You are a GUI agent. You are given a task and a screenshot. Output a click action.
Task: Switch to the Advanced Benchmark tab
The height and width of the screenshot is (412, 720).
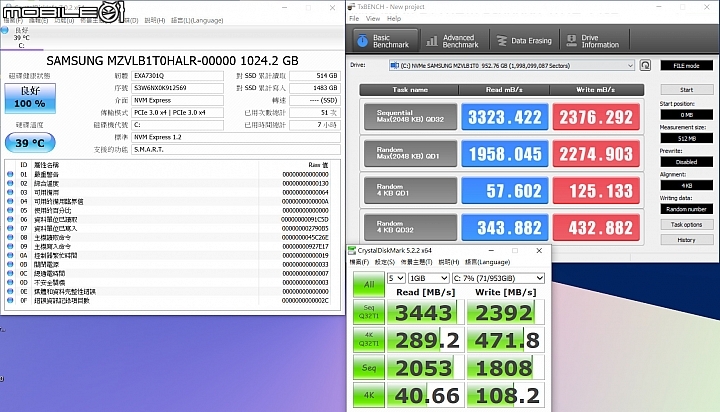(x=454, y=41)
